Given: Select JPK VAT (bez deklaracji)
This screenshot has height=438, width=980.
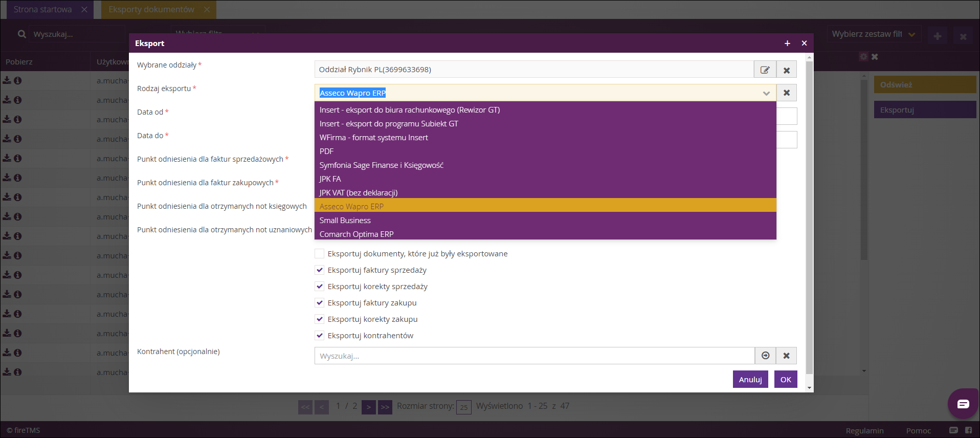Looking at the screenshot, I should pyautogui.click(x=545, y=192).
